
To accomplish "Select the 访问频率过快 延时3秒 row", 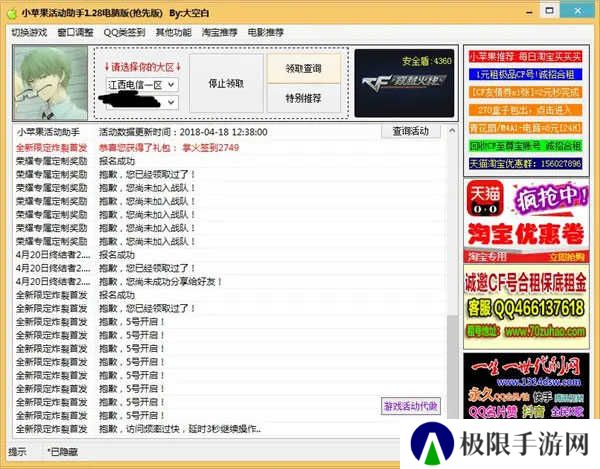I will [230, 429].
